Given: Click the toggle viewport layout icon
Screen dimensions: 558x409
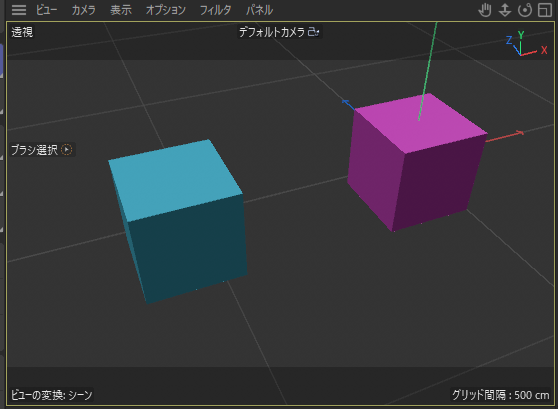Looking at the screenshot, I should click(x=545, y=10).
